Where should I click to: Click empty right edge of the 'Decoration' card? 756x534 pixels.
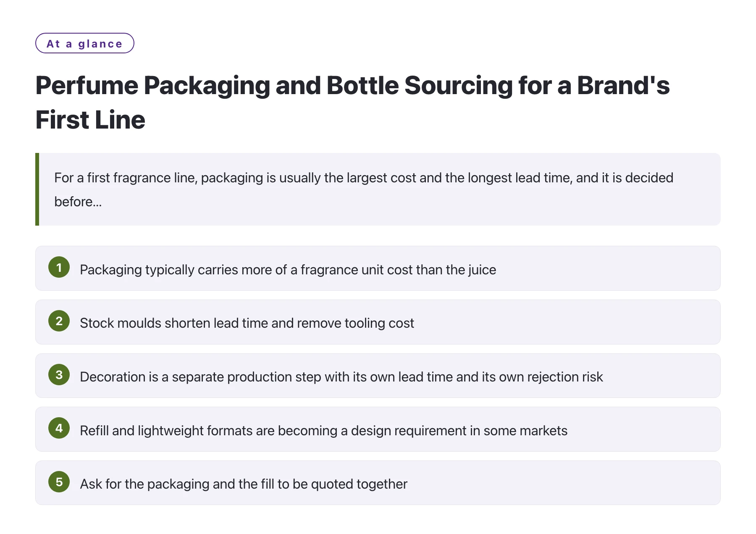pyautogui.click(x=664, y=376)
